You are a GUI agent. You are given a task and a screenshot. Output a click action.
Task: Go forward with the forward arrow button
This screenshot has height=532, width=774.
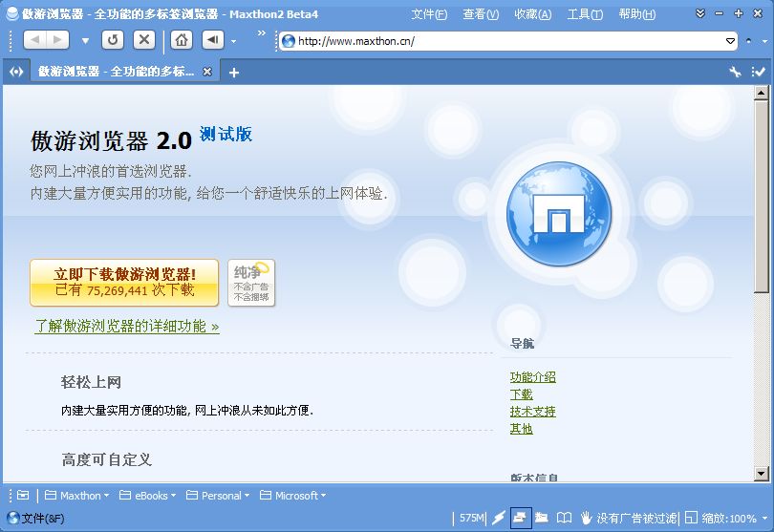click(57, 40)
